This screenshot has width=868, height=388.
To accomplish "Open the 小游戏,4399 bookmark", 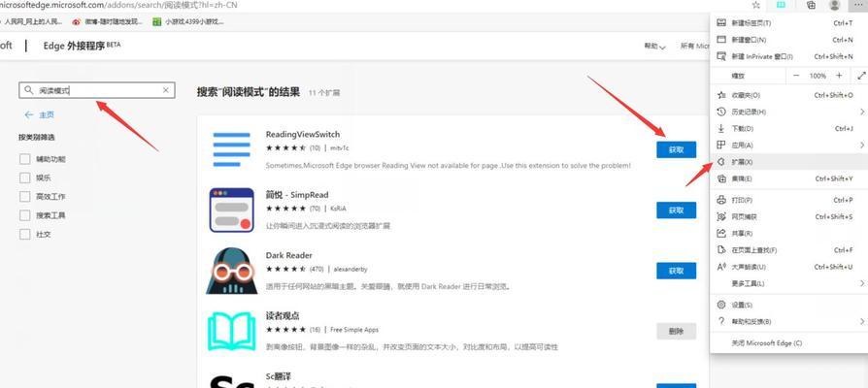I will pos(188,22).
